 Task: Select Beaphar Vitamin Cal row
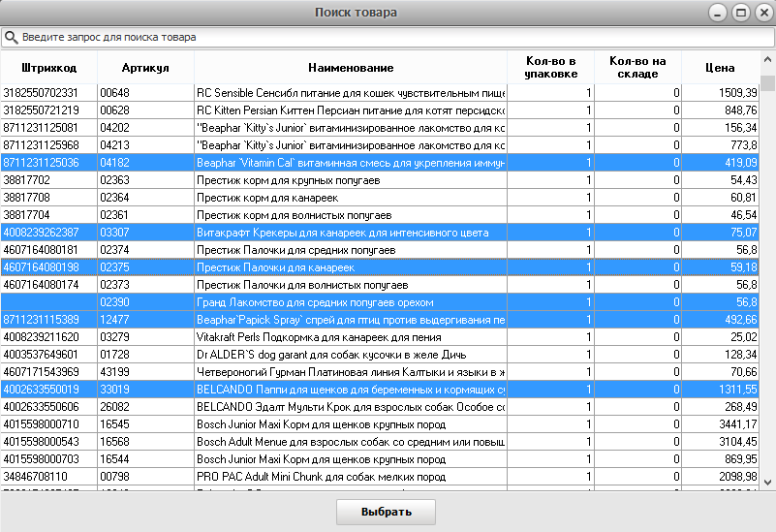click(x=380, y=163)
